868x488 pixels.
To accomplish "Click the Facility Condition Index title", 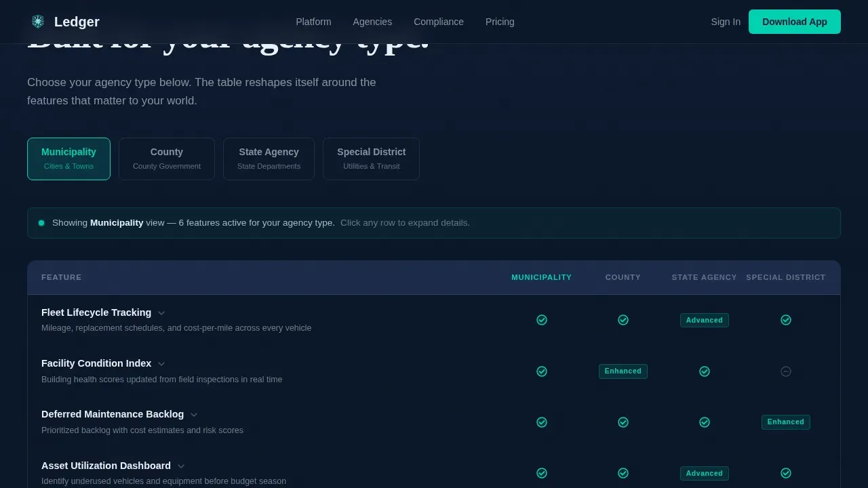I will 96,363.
